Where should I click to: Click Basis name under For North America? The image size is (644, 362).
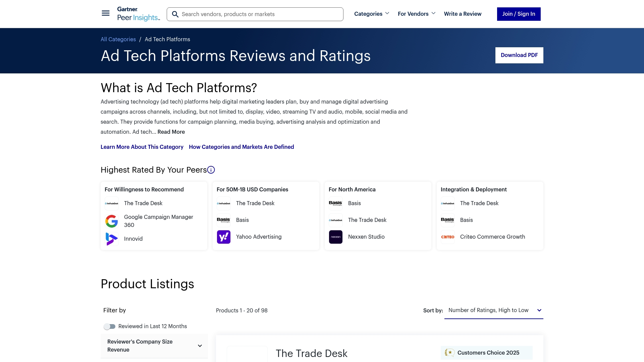(x=354, y=203)
